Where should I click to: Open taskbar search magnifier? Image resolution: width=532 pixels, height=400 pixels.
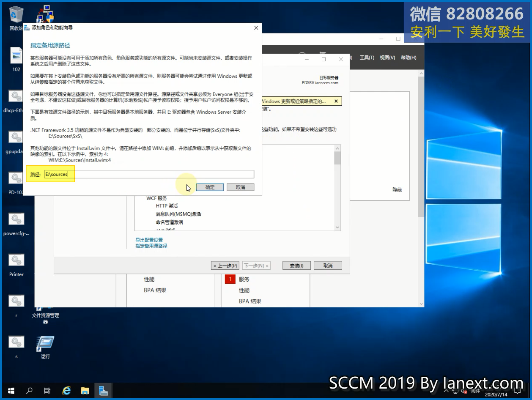point(30,391)
